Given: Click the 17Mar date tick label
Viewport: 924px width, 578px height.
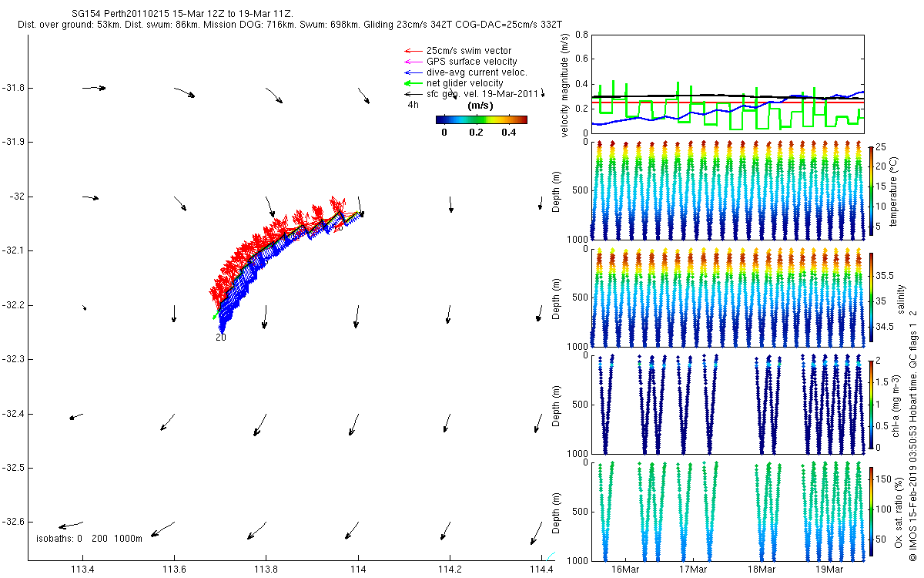Looking at the screenshot, I should coord(693,569).
